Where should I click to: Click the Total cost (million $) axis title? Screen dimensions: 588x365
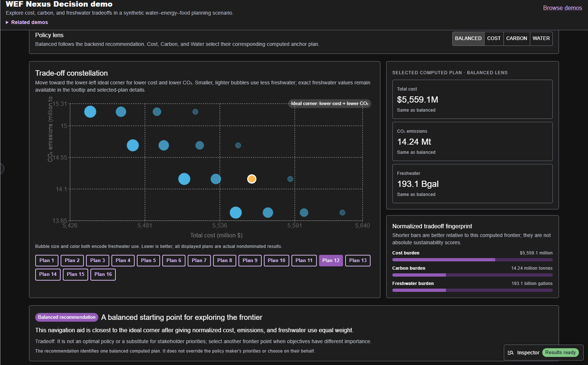point(216,235)
